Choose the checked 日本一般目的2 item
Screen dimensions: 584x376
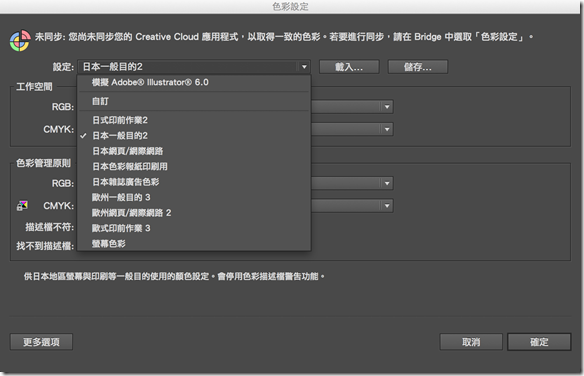pos(194,136)
